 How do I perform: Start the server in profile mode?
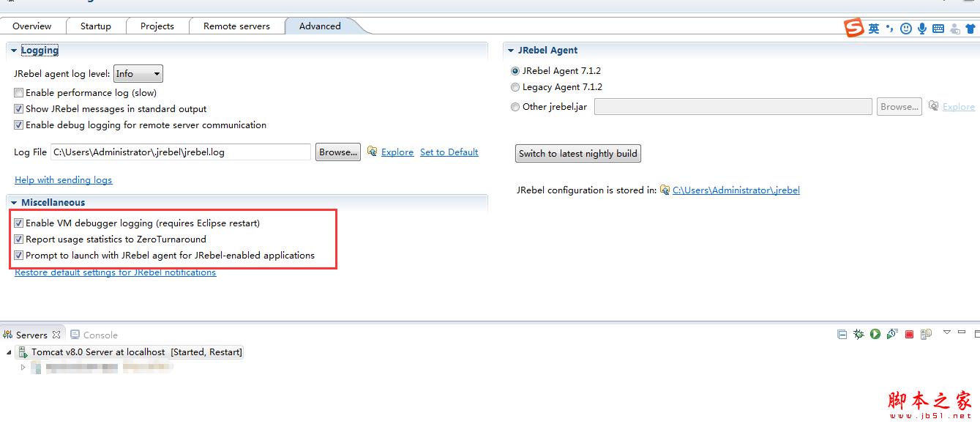tap(892, 334)
